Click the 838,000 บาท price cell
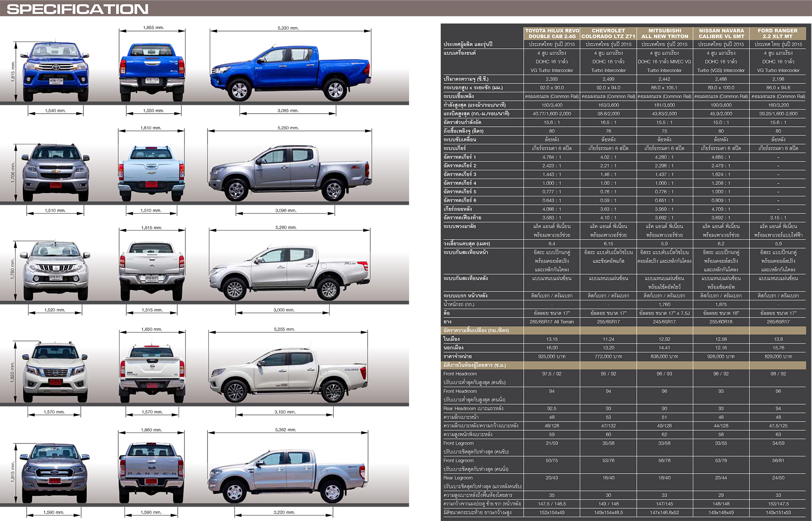The height and width of the screenshot is (521, 812). click(x=664, y=356)
